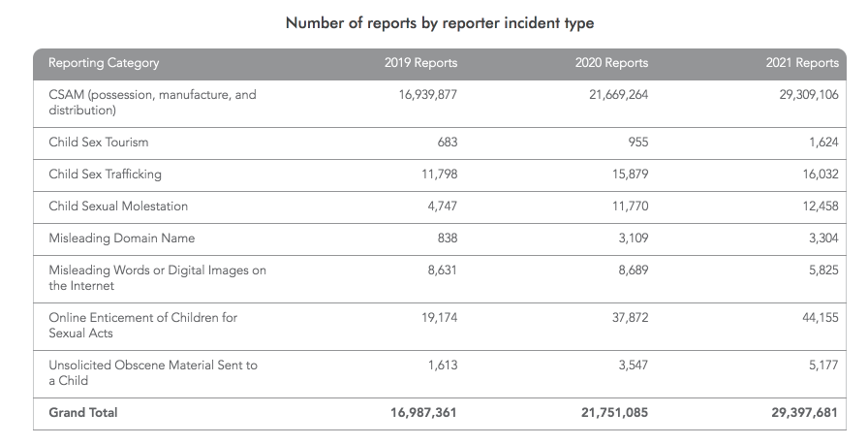
Task: Click the value 16,939,877
Action: pos(428,95)
